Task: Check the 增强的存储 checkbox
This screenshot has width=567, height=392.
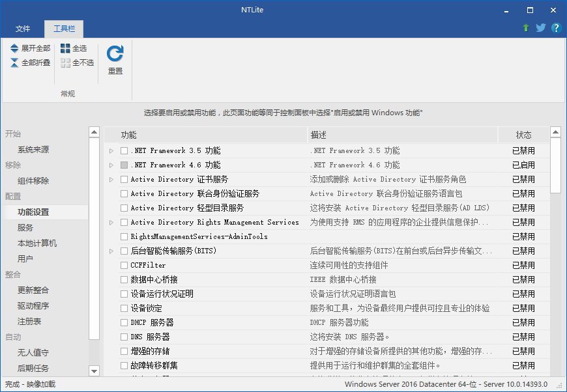Action: [x=124, y=351]
